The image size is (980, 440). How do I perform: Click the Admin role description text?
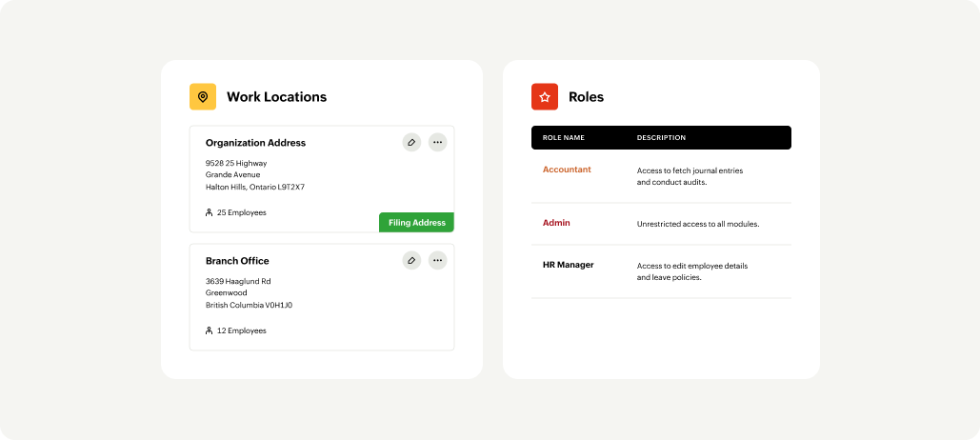(697, 225)
